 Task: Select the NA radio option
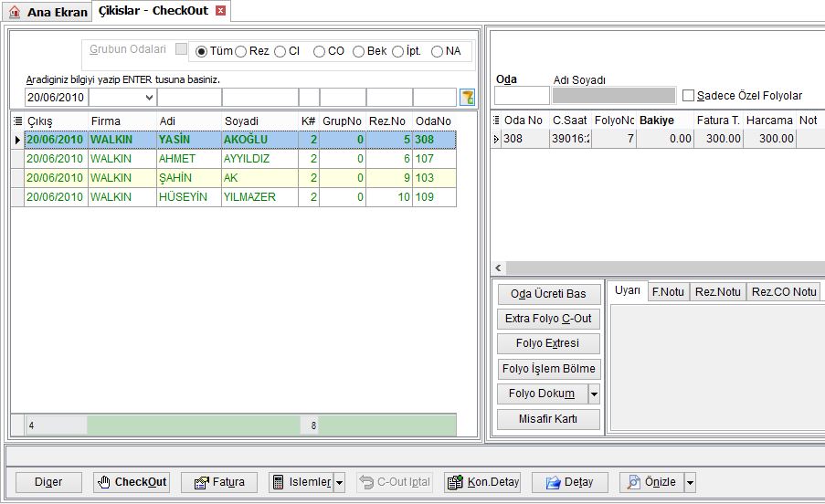click(437, 51)
